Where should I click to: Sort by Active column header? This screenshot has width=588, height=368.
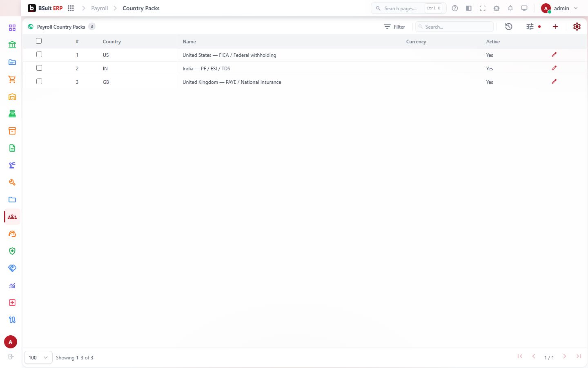coord(493,42)
